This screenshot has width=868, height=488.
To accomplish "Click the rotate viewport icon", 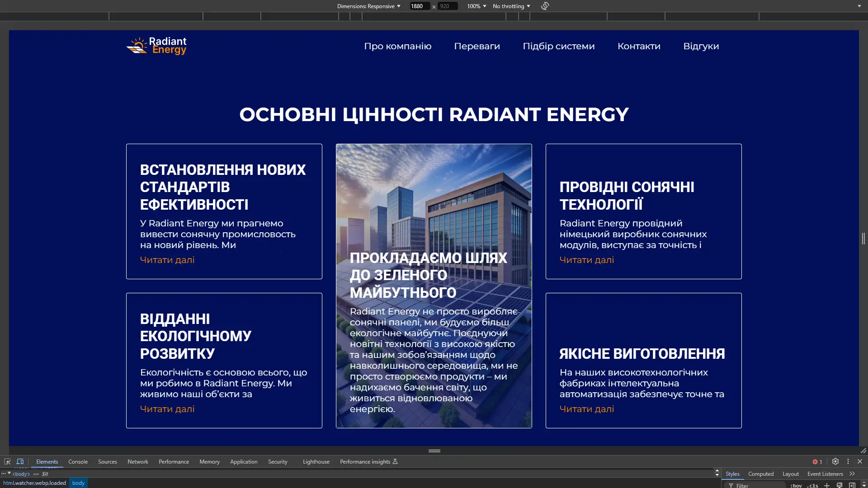I will pos(545,6).
